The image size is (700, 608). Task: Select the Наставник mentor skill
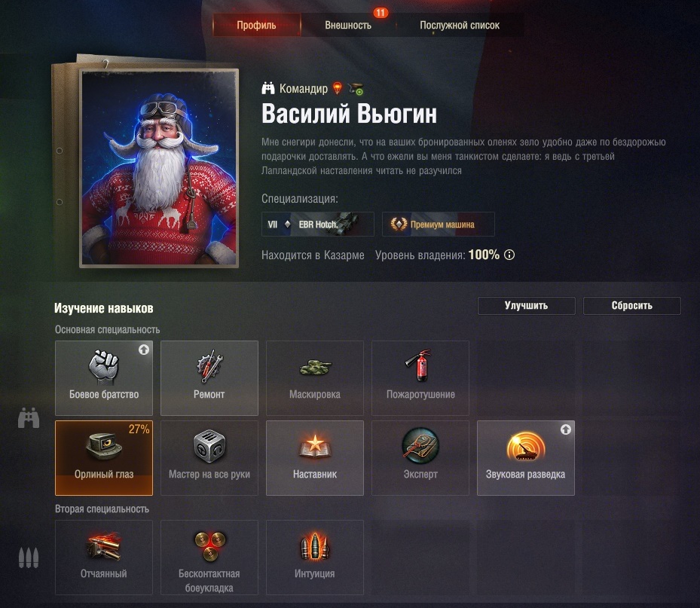point(315,458)
